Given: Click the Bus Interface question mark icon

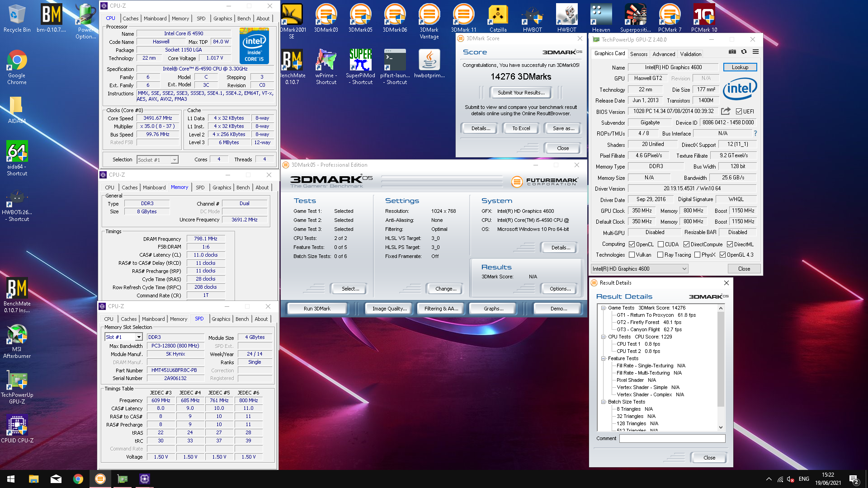Looking at the screenshot, I should coord(755,133).
